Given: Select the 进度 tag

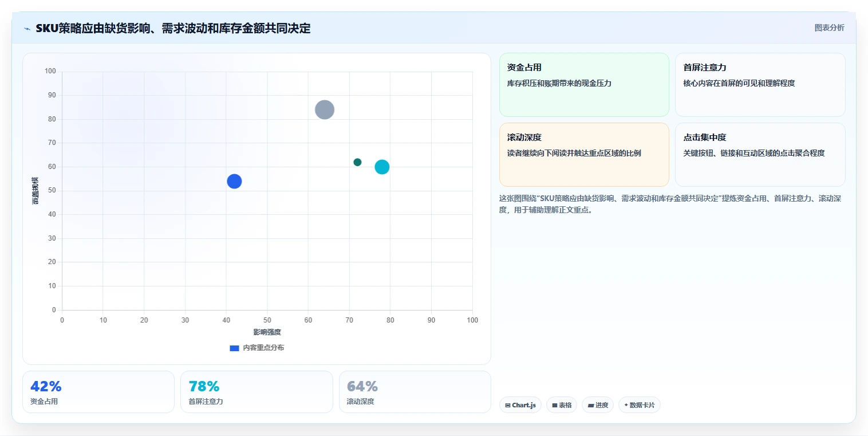Looking at the screenshot, I should [597, 405].
